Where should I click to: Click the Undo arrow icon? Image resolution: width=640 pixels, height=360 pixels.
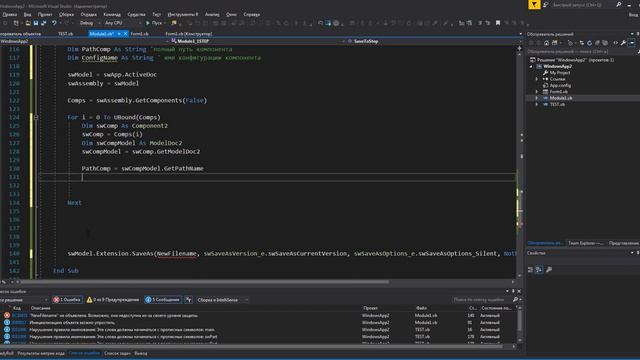[x=54, y=23]
